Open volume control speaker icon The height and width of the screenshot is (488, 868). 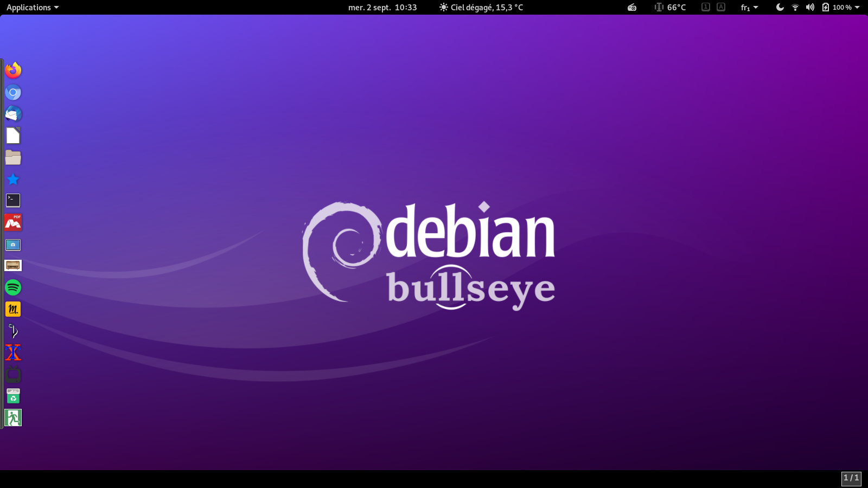[x=810, y=7]
